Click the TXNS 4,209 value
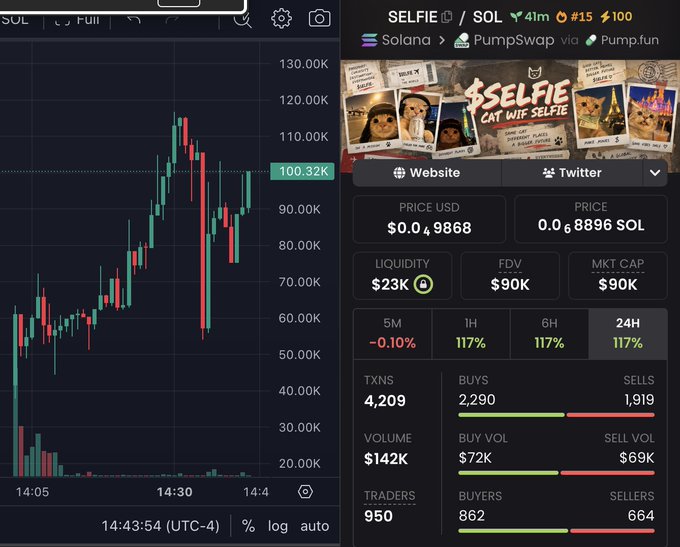The width and height of the screenshot is (680, 547). (x=385, y=400)
